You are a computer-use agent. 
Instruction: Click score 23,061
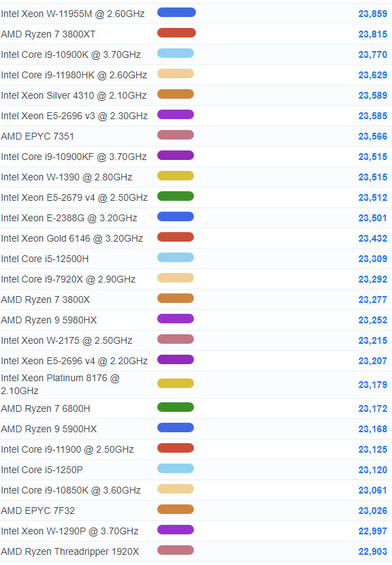pyautogui.click(x=372, y=490)
